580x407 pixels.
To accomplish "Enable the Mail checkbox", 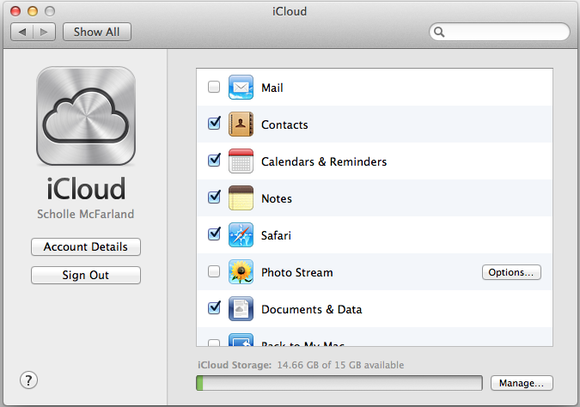I will [x=214, y=87].
